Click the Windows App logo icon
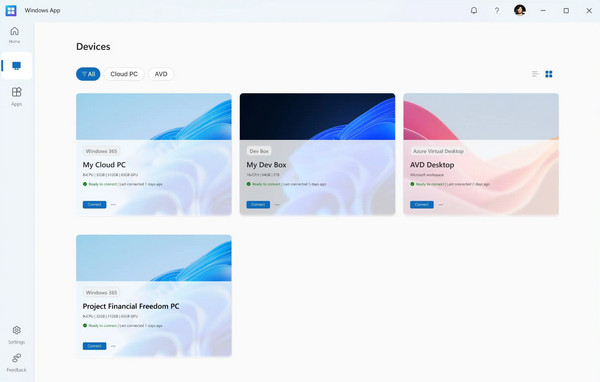This screenshot has width=600, height=382. (x=11, y=10)
